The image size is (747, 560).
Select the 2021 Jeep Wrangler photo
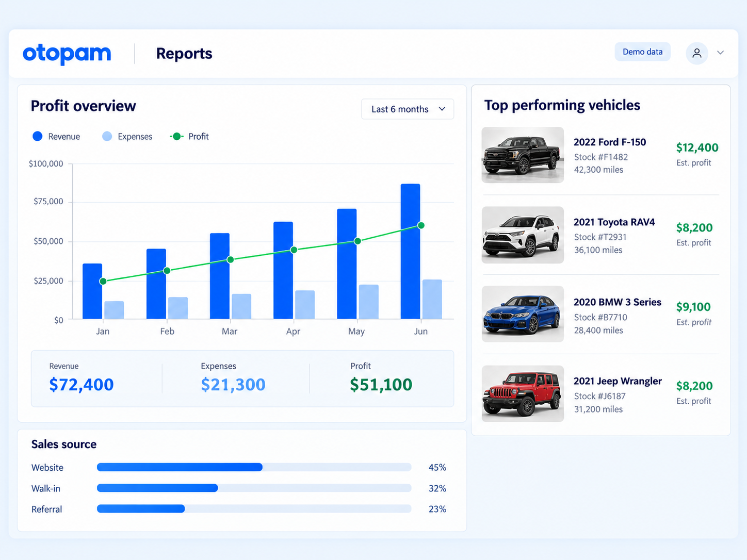pos(523,394)
